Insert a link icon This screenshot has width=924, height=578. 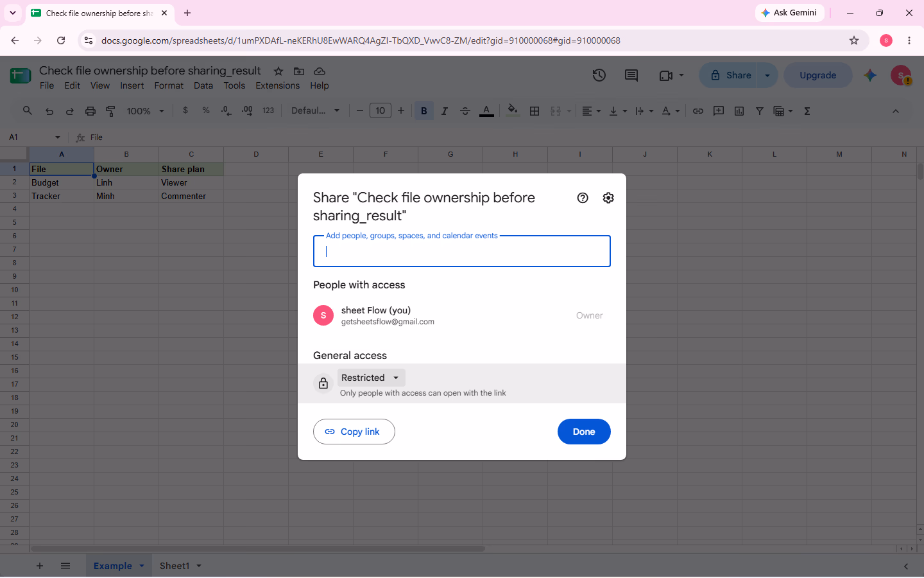698,111
